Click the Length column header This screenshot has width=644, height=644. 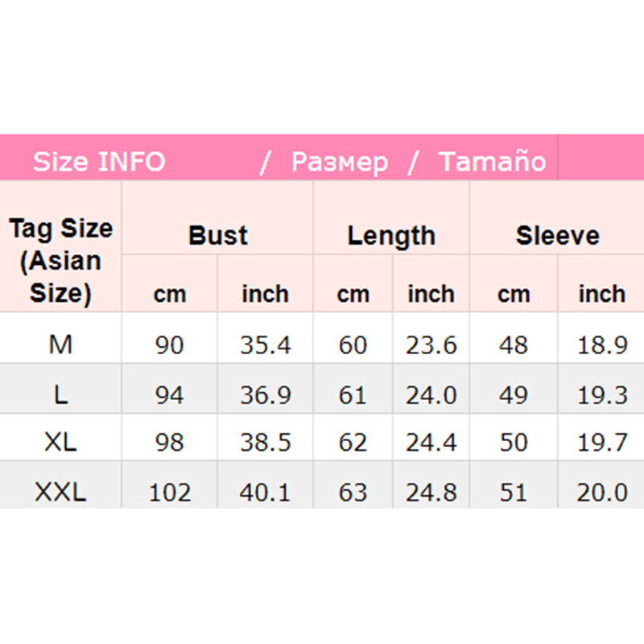click(x=391, y=236)
